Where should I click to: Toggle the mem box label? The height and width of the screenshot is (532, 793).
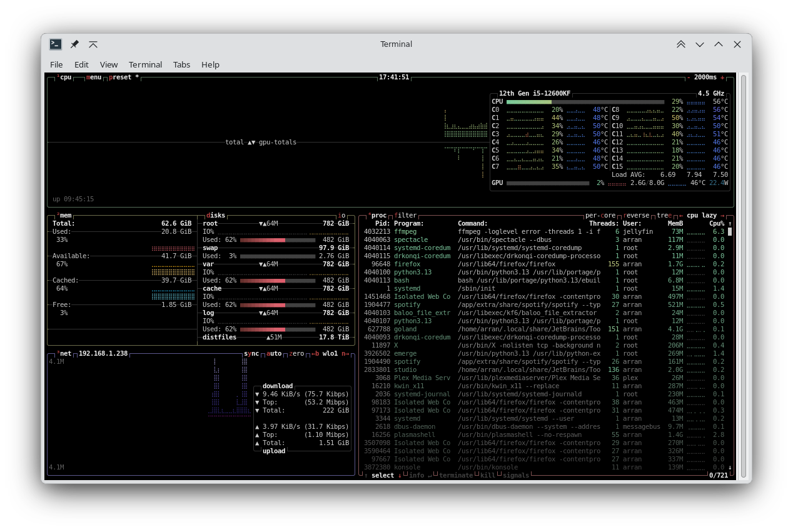(64, 215)
